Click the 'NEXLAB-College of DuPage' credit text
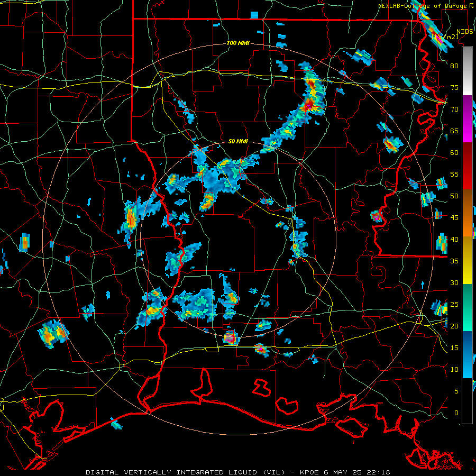The width and height of the screenshot is (476, 476). [x=423, y=6]
